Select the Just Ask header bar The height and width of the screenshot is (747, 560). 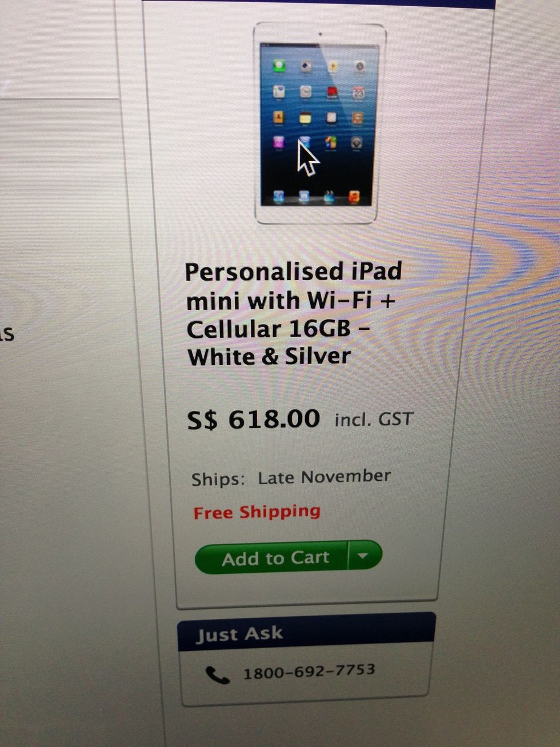point(306,632)
